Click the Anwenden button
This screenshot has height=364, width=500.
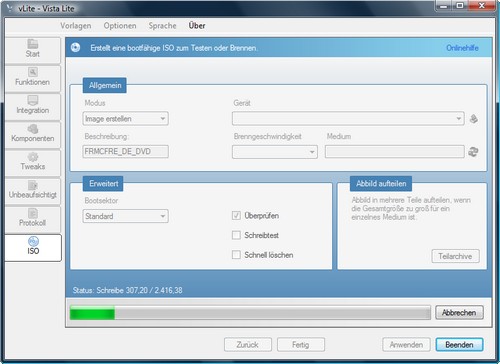pos(406,345)
